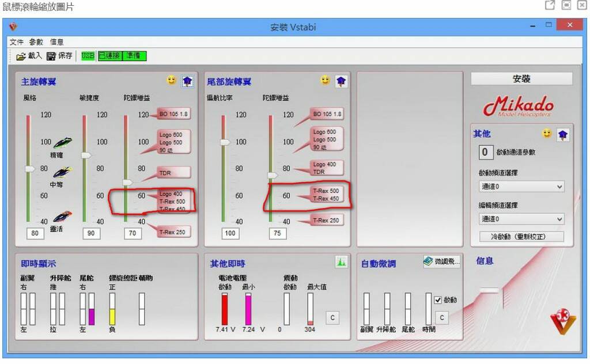Viewport: 590px width, 364px height.
Task: Open the 編輯頻道選擇 dropdown
Action: [x=521, y=219]
